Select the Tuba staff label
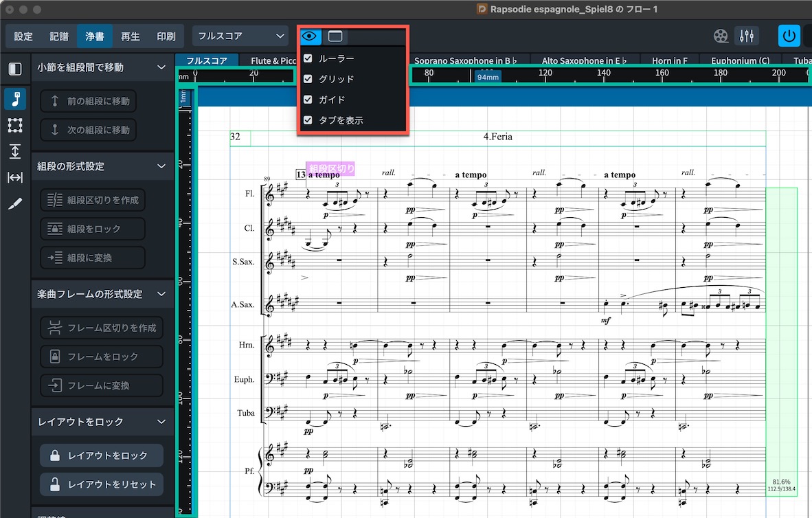 tap(246, 413)
